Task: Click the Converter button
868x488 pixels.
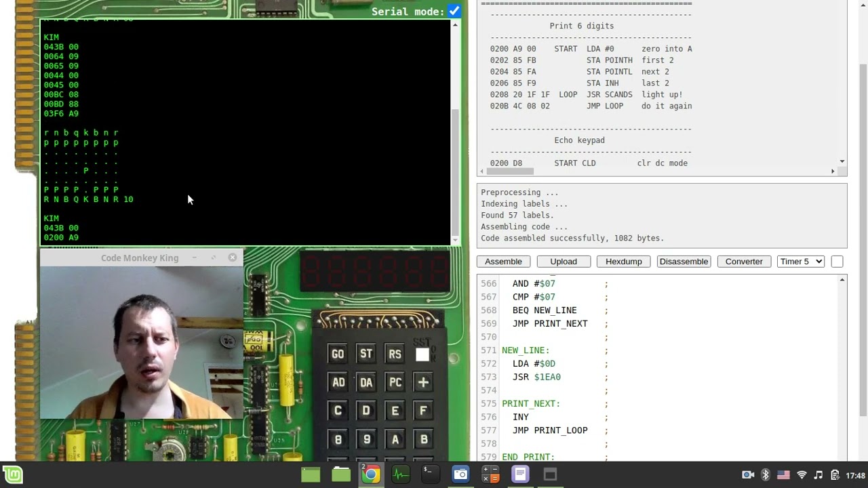Action: [x=744, y=262]
